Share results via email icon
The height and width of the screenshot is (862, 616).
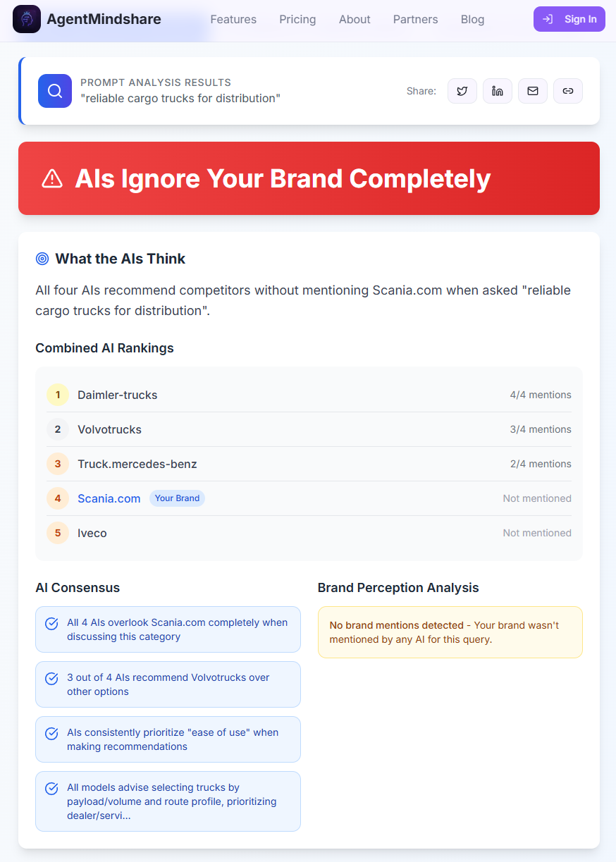[533, 91]
